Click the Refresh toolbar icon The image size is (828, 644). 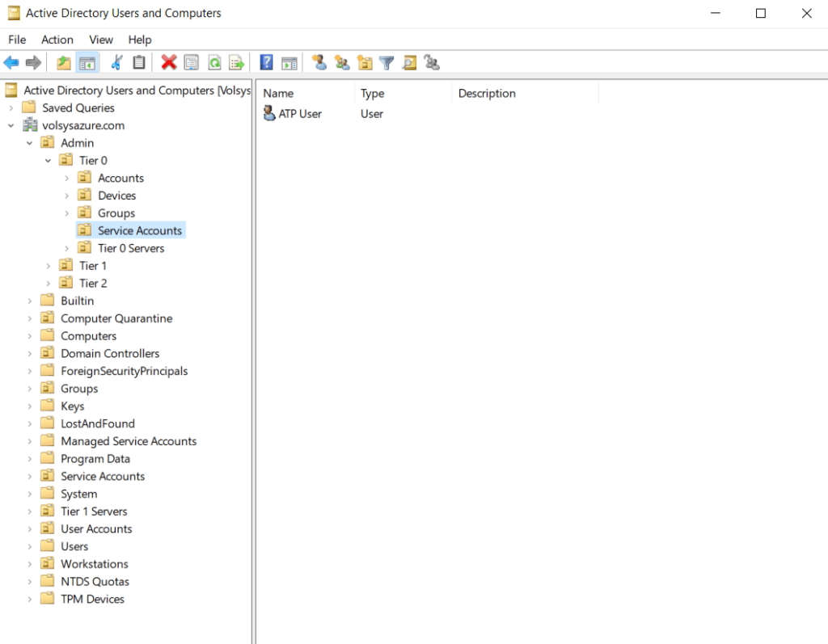(214, 62)
